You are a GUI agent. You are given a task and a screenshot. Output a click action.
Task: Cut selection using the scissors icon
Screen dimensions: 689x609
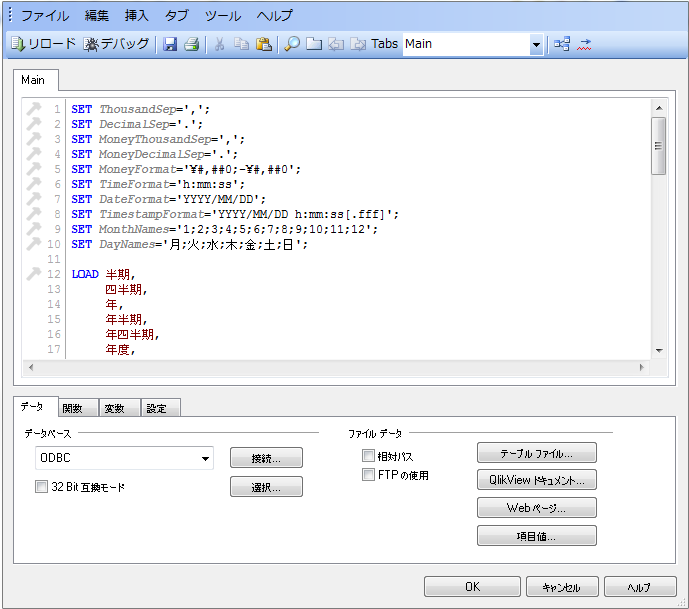pyautogui.click(x=219, y=44)
